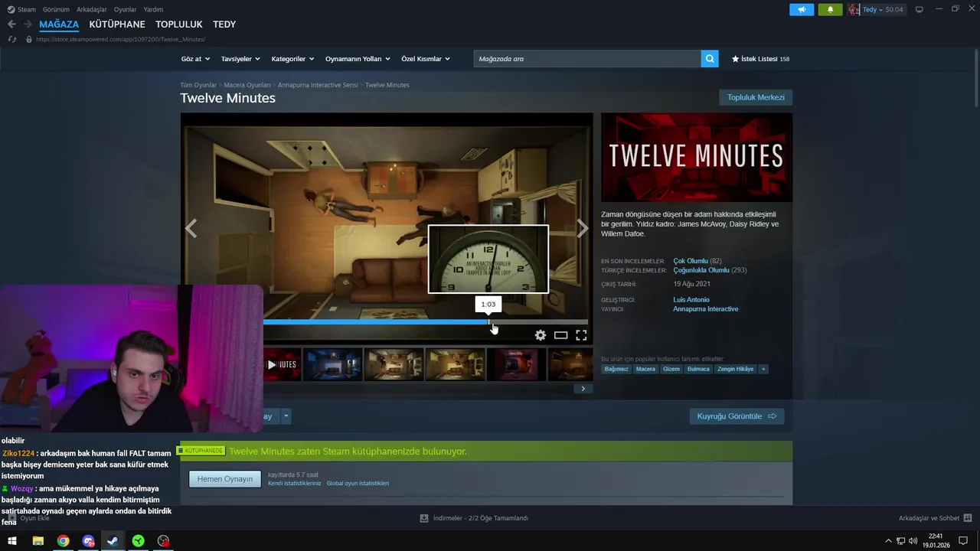Show next media with right arrow
This screenshot has height=551, width=980.
pos(583,228)
